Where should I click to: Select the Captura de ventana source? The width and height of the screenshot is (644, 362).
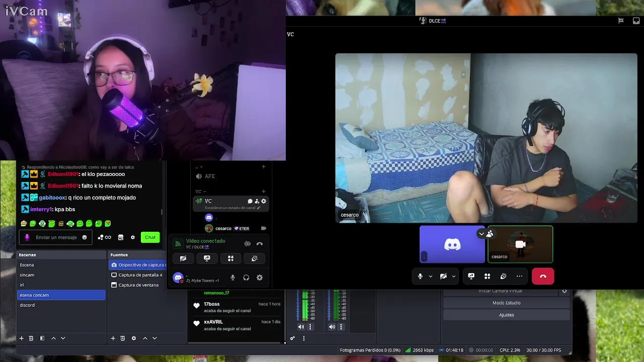137,285
